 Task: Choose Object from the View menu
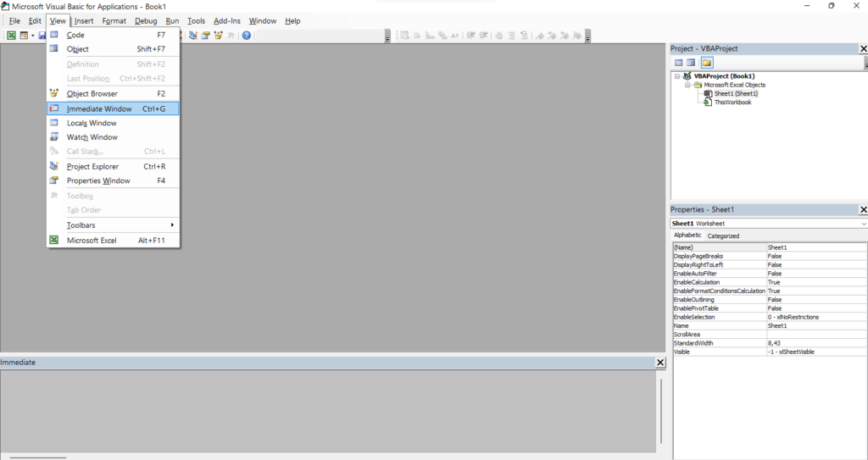pos(113,49)
